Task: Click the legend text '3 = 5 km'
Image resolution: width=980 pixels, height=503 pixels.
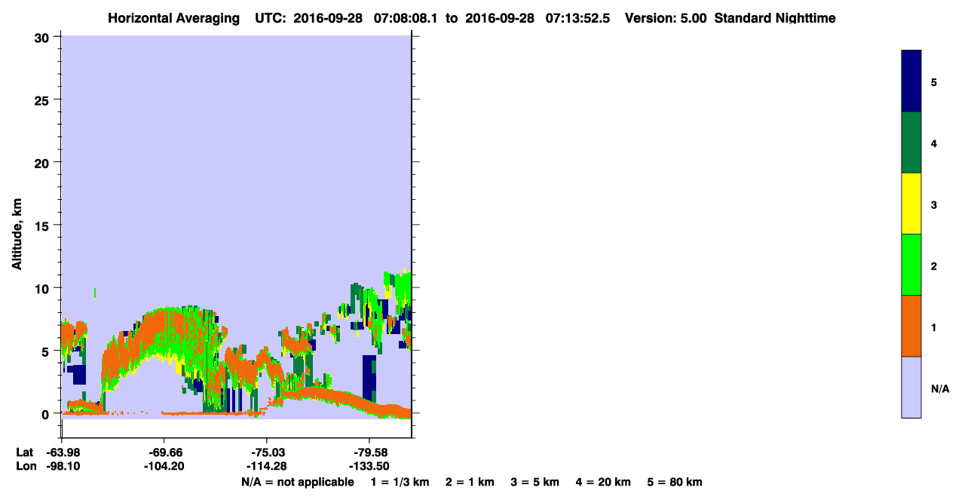Action: pos(535,482)
